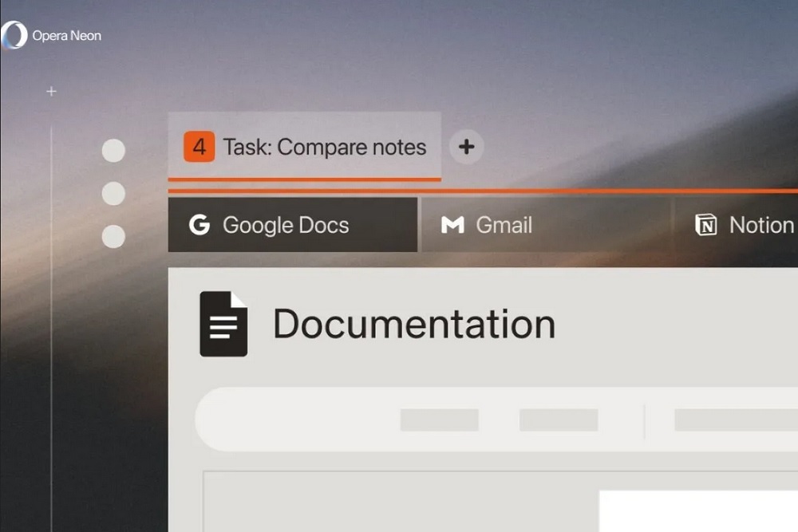Switch to the Notion tab
This screenshot has width=798, height=532.
760,225
